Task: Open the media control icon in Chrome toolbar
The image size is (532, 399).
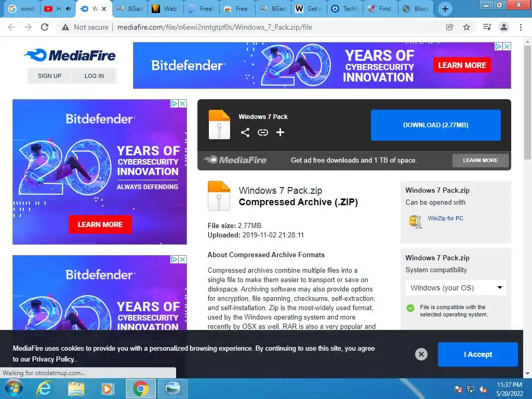Action: pyautogui.click(x=487, y=27)
